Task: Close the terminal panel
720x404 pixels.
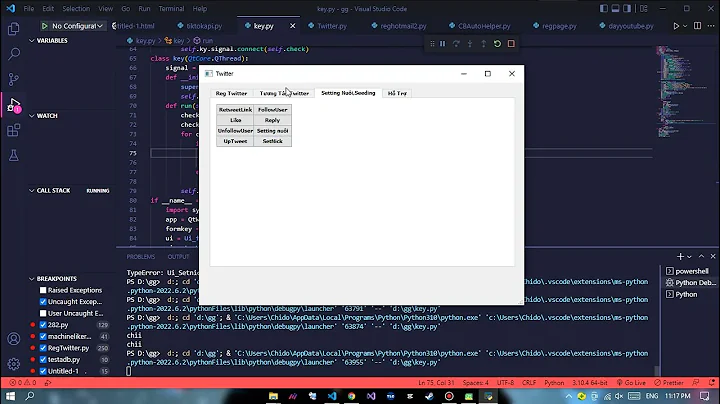Action: tap(713, 257)
